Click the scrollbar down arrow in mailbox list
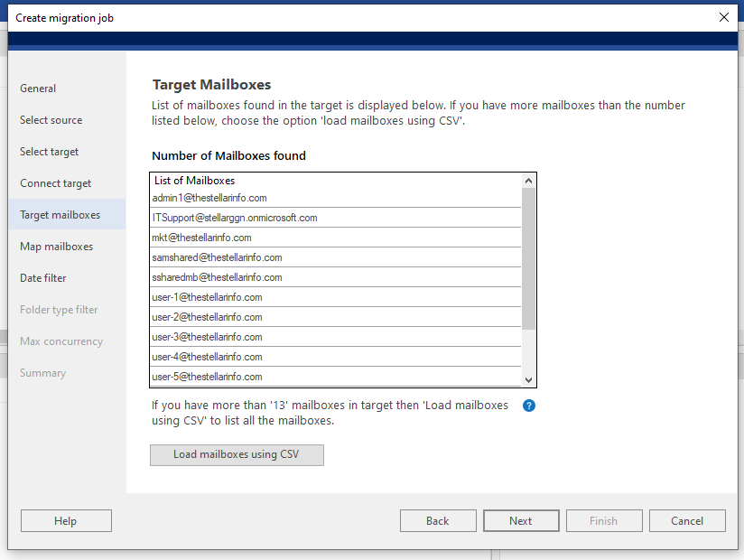This screenshot has width=744, height=560. (529, 378)
